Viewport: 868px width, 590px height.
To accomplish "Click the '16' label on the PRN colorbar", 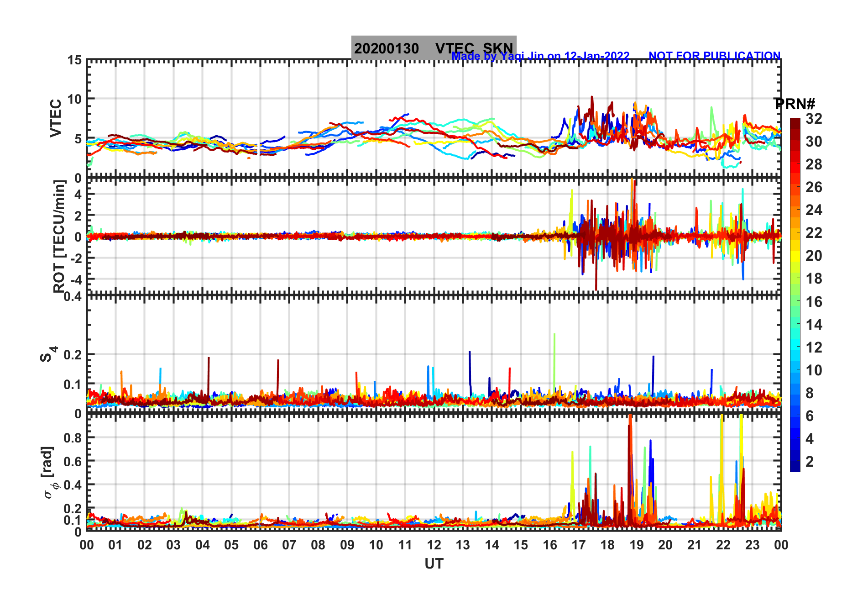I will click(814, 302).
